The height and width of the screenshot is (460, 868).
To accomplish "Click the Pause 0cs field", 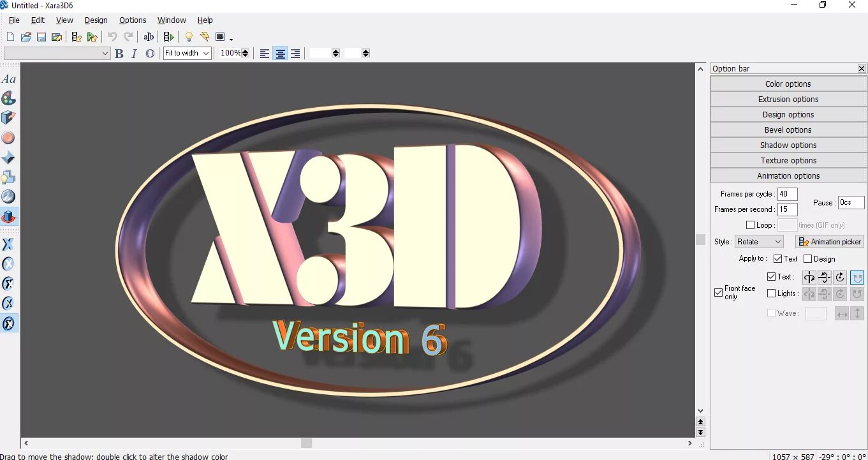I will pos(851,202).
